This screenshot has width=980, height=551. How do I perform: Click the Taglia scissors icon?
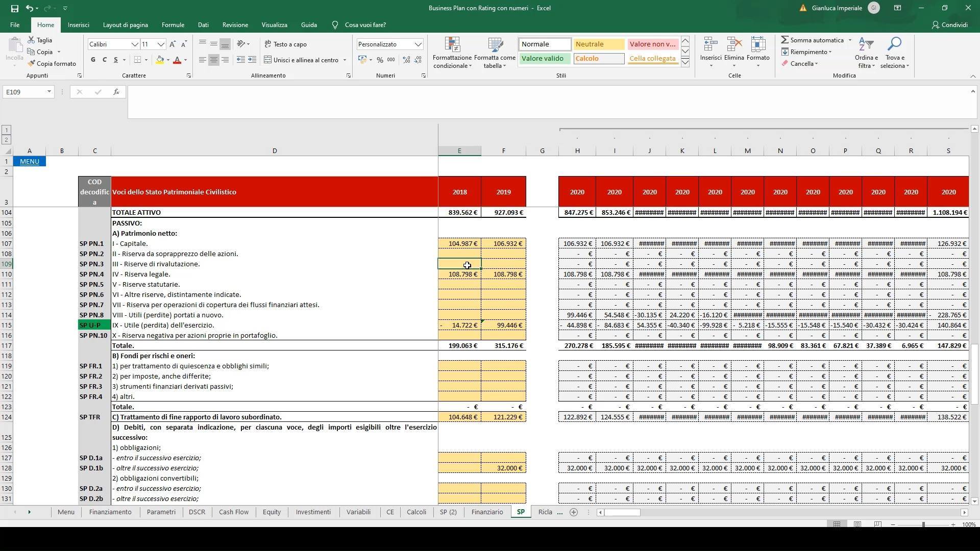click(x=31, y=40)
